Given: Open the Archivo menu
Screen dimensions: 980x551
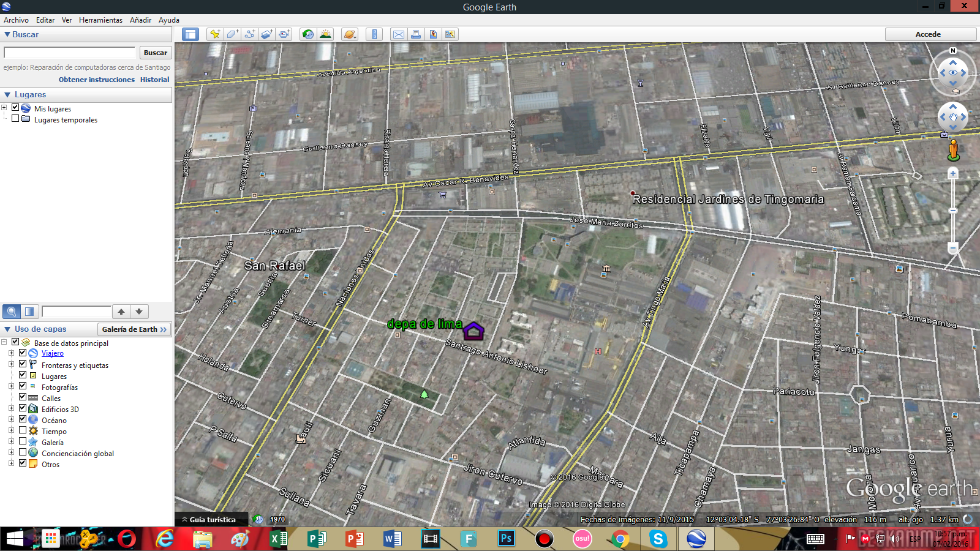Looking at the screenshot, I should point(16,20).
